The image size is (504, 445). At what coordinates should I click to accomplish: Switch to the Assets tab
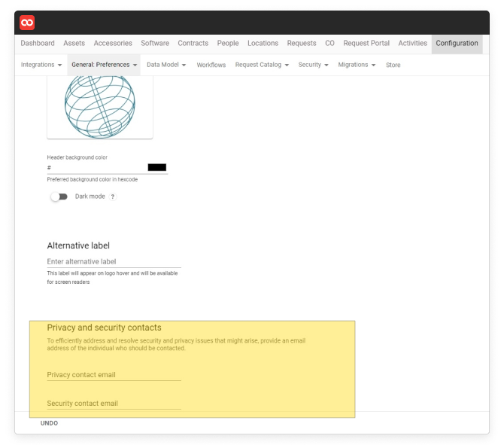click(x=74, y=43)
